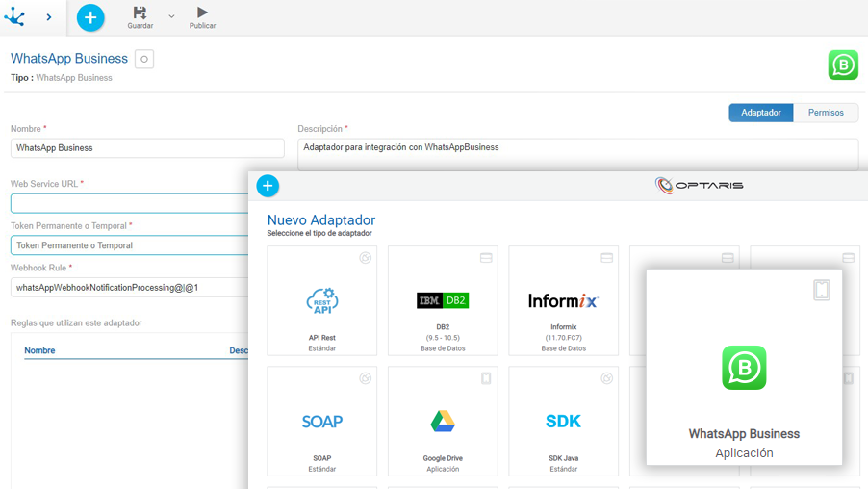The height and width of the screenshot is (489, 868).
Task: Focus the Nombre input field
Action: point(147,148)
